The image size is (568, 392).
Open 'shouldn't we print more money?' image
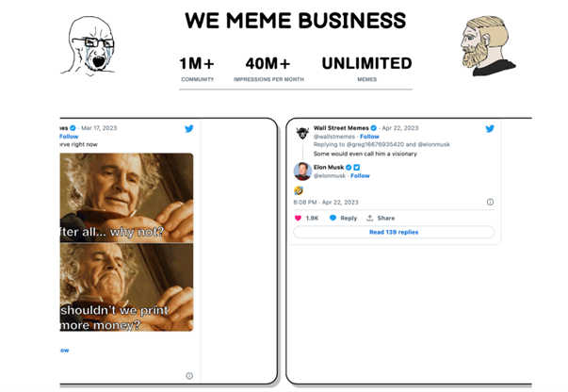pos(126,286)
